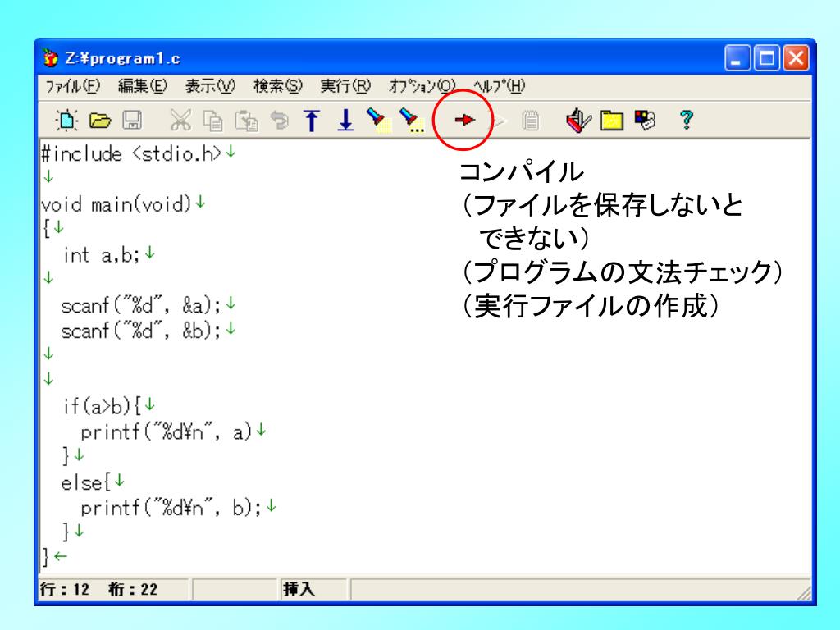Click the Help question mark icon
The image size is (840, 630).
coord(687,120)
